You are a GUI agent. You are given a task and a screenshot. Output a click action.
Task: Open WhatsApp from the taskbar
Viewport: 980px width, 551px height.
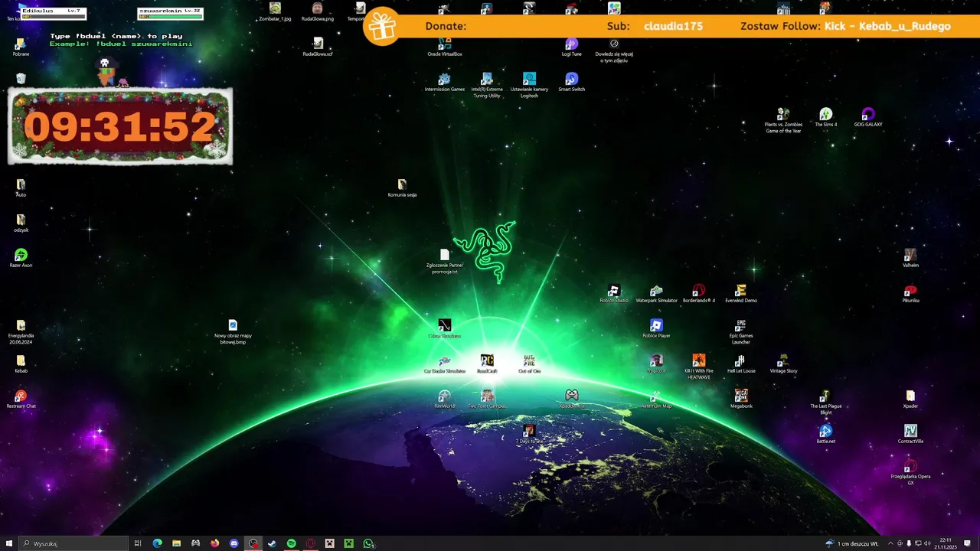[368, 543]
